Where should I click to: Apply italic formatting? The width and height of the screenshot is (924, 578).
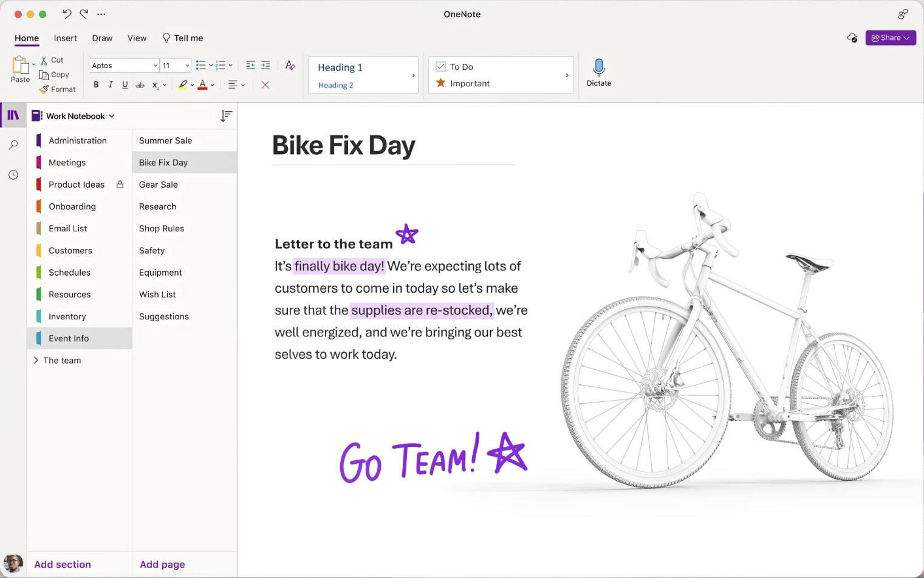[111, 85]
